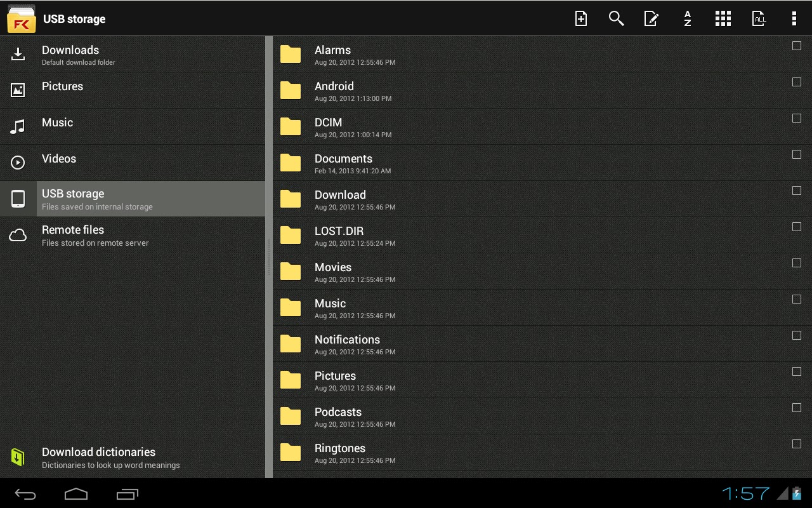
Task: Select Music in the sidebar
Action: [133, 127]
